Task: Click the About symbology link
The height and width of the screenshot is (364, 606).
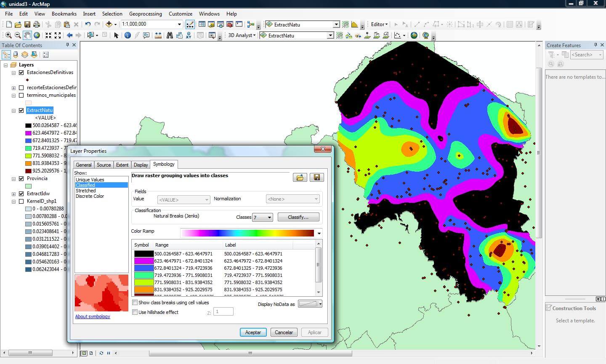Action: (x=92, y=316)
